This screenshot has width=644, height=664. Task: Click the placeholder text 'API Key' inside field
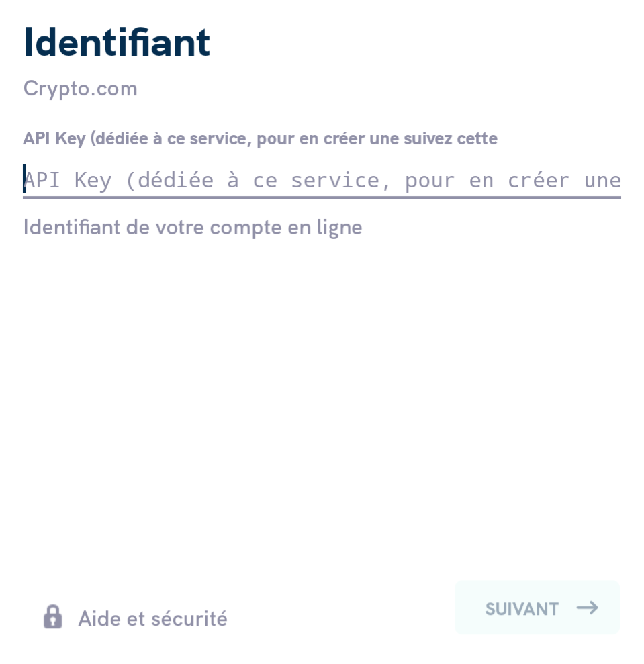coord(68,181)
